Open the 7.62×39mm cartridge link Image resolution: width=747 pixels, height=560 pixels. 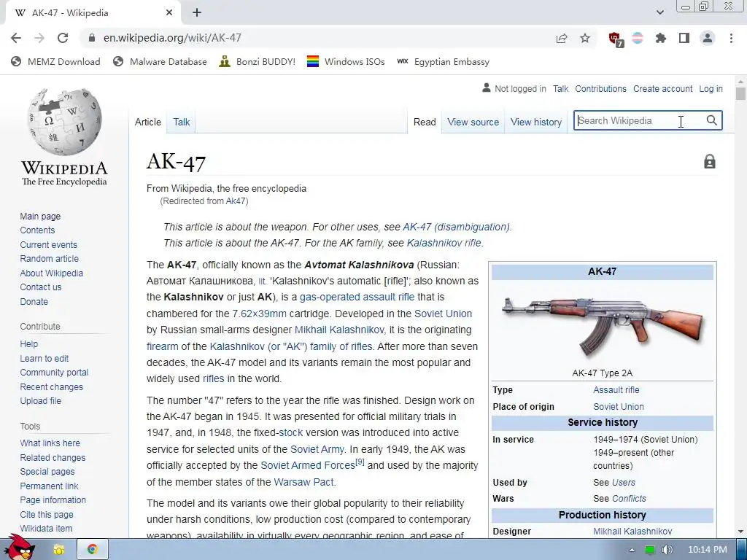(259, 314)
